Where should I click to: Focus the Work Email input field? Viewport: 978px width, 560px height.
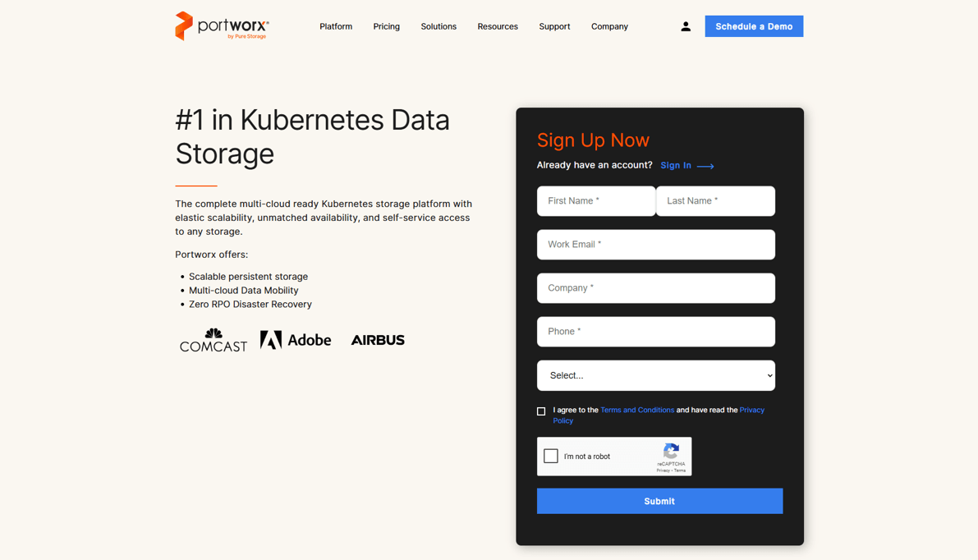click(655, 245)
